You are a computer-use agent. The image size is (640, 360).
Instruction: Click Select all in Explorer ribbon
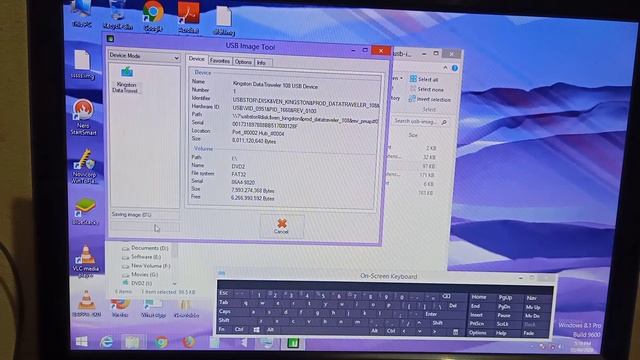pyautogui.click(x=424, y=79)
